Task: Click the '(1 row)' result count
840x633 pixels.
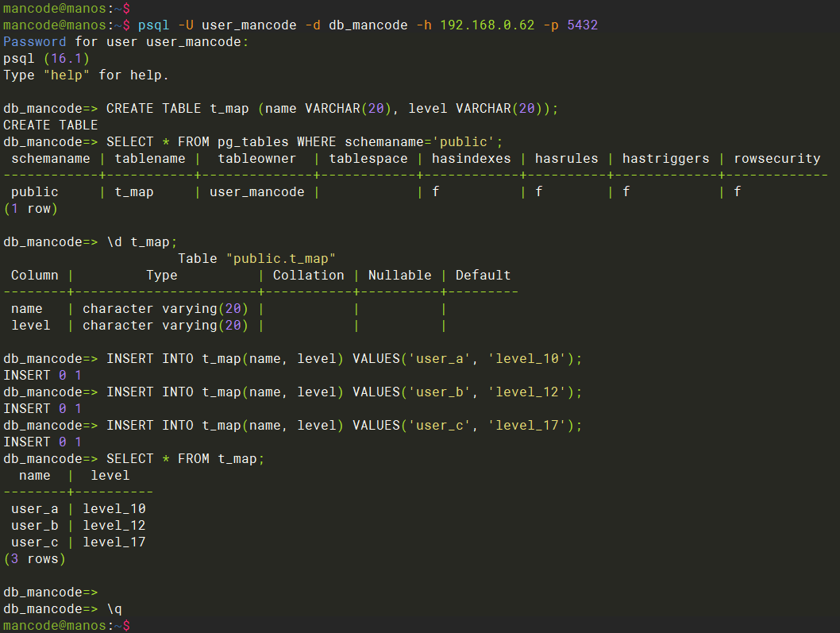Action: point(30,209)
